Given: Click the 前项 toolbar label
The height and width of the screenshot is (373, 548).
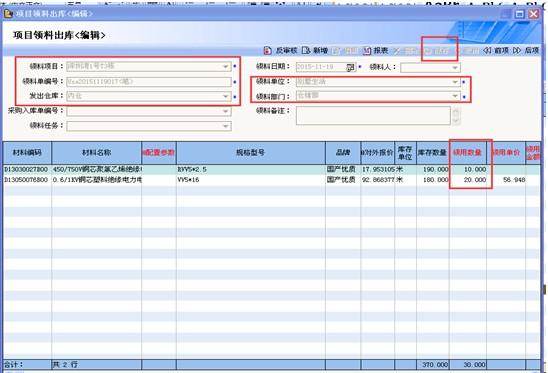Looking at the screenshot, I should click(502, 51).
